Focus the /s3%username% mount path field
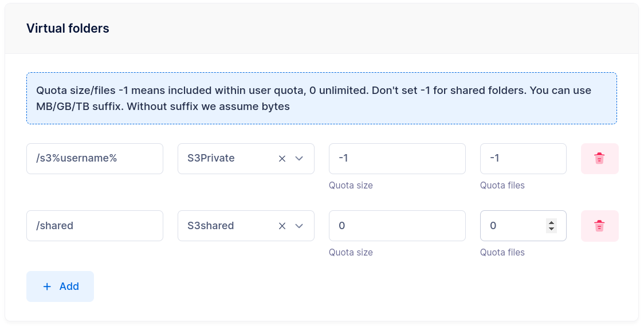644x326 pixels. click(x=95, y=159)
